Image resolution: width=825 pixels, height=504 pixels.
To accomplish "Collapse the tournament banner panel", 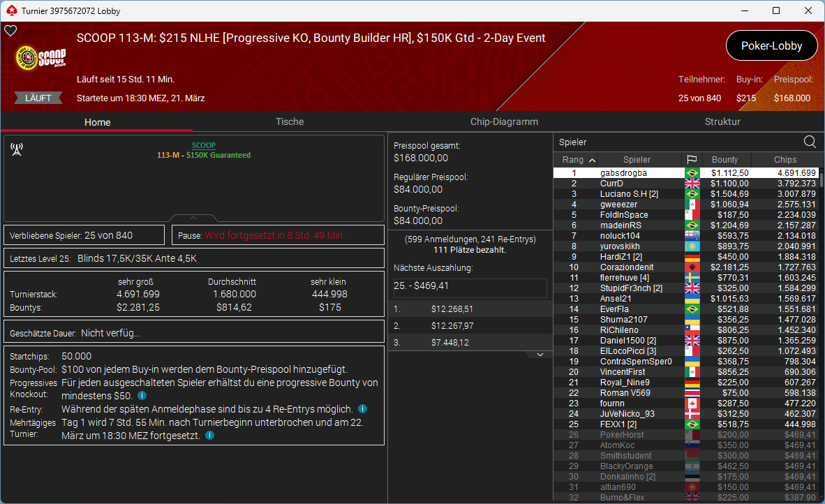I will 193,218.
